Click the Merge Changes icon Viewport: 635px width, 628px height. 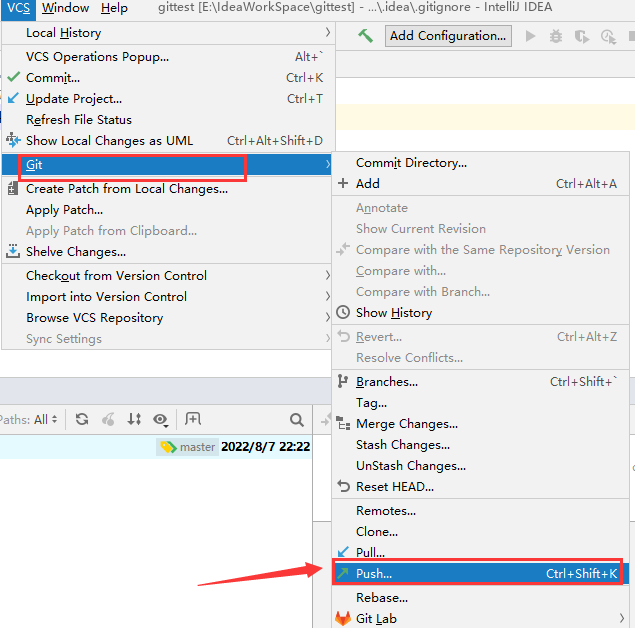pyautogui.click(x=343, y=423)
